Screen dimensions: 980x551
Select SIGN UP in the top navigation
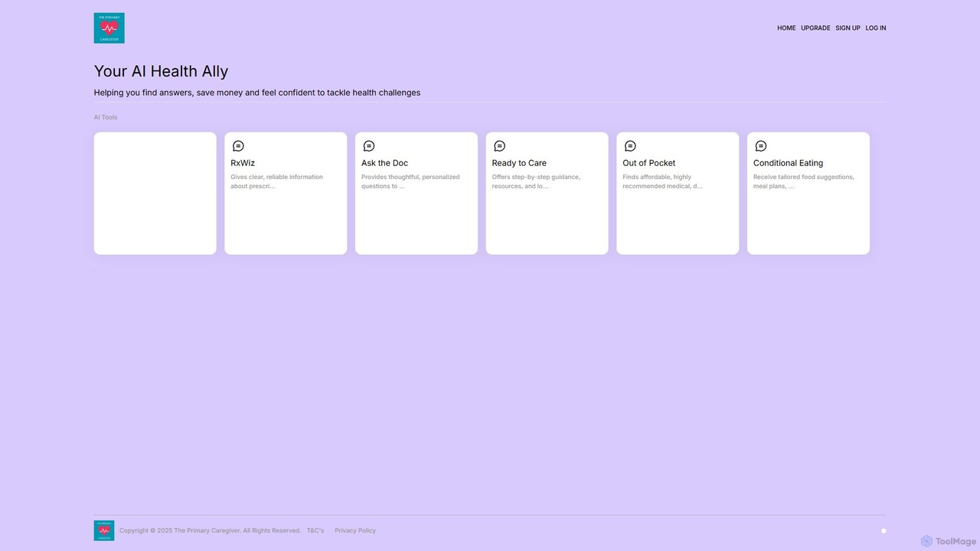coord(848,28)
